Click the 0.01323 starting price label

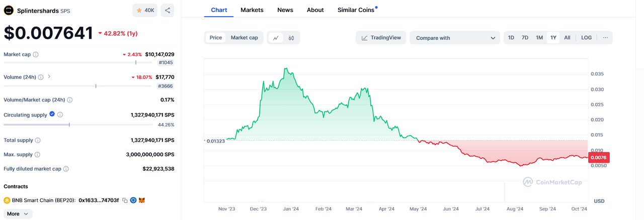pyautogui.click(x=215, y=141)
